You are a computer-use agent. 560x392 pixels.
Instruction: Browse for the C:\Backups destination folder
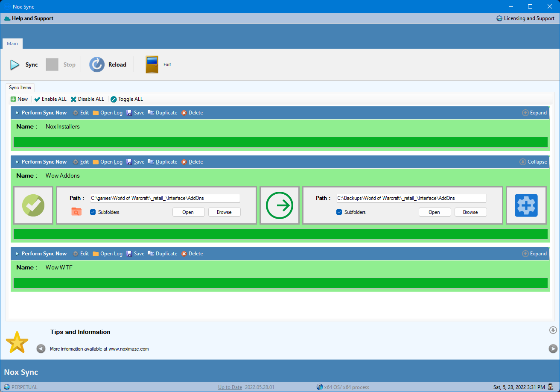(471, 212)
